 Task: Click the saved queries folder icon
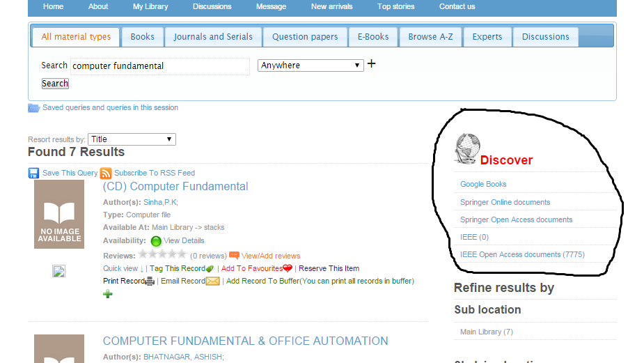[33, 108]
